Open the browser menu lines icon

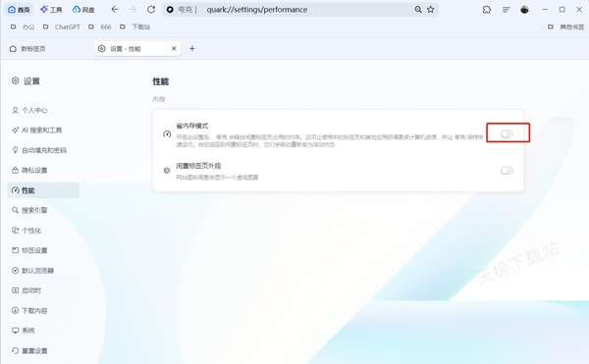point(506,10)
